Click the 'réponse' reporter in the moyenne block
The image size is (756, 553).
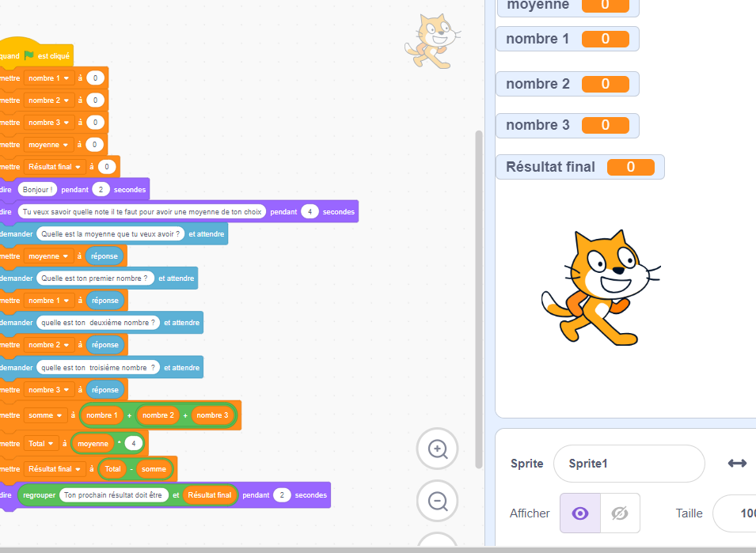pyautogui.click(x=104, y=256)
